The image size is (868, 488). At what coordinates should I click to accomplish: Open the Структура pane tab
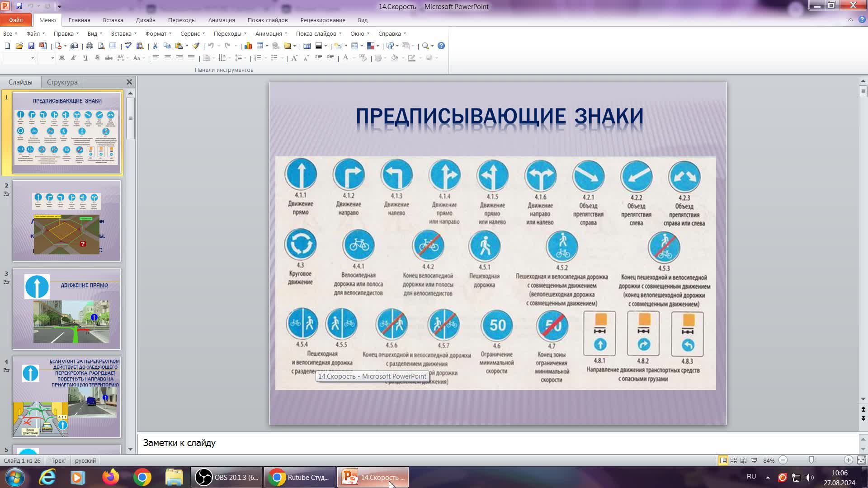click(x=62, y=82)
